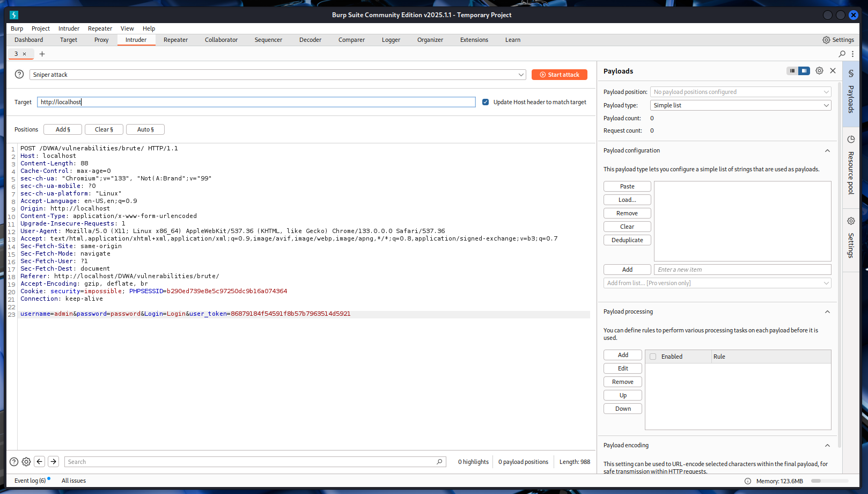Switch to the Extensions tab
Image resolution: width=868 pixels, height=494 pixels.
click(x=474, y=40)
